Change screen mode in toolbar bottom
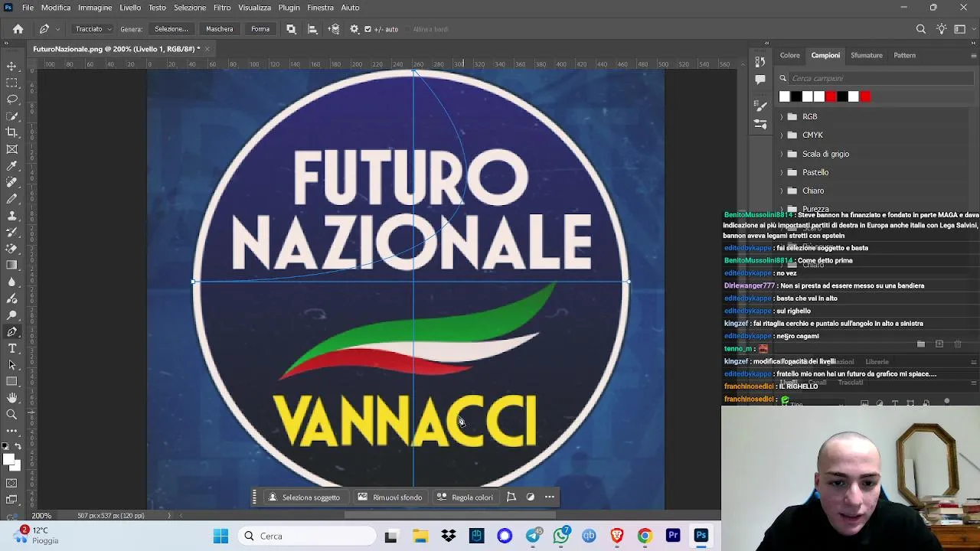 11,500
